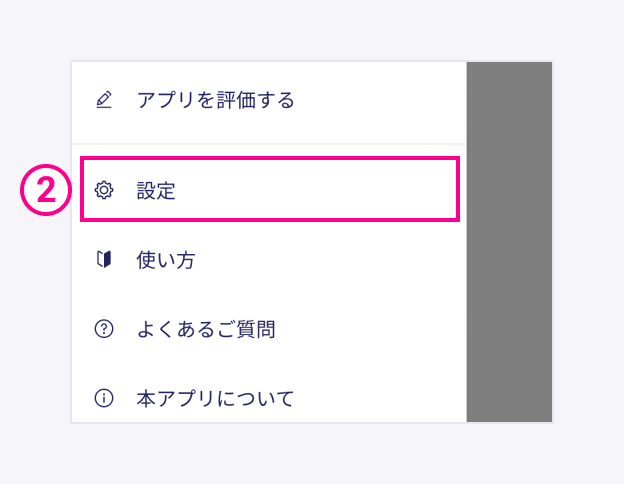Click the pink circled number 2 badge
Viewport: 624px width, 484px height.
coord(46,190)
